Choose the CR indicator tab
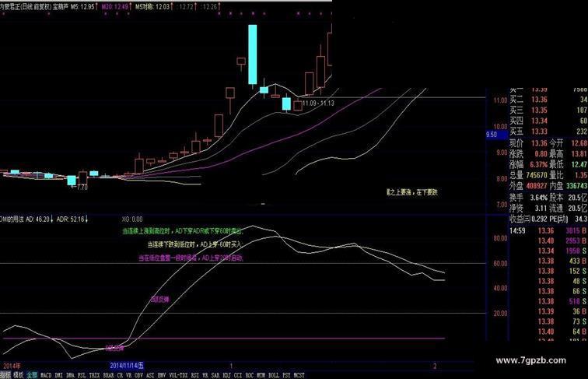The width and height of the screenshot is (588, 379). click(x=120, y=375)
